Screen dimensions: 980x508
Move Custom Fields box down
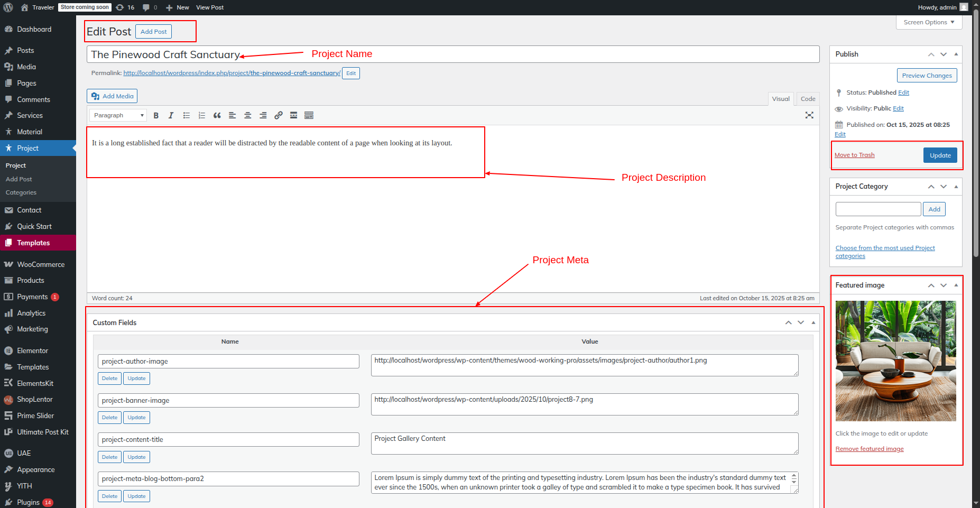point(801,322)
